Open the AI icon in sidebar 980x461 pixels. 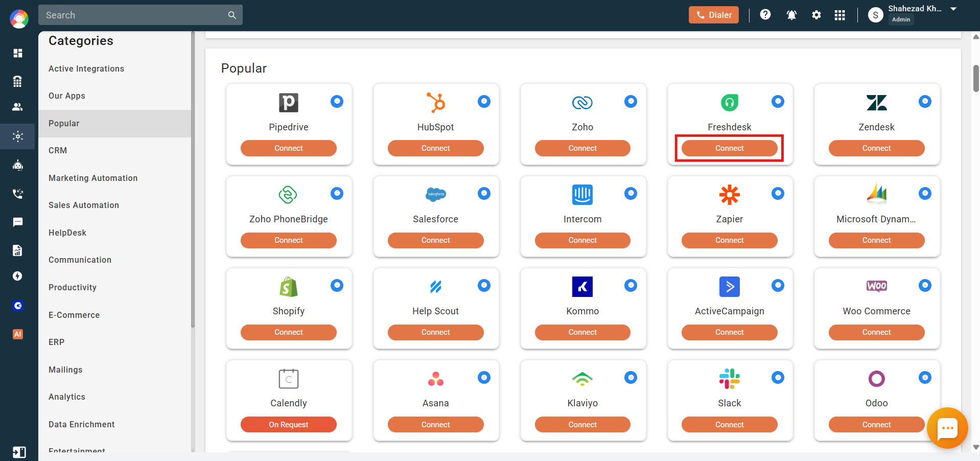click(x=18, y=334)
